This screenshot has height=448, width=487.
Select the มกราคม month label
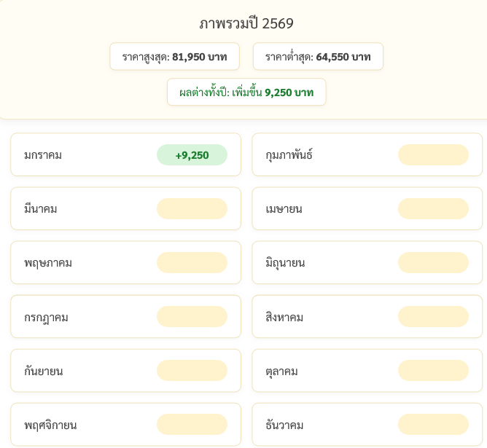tap(43, 155)
